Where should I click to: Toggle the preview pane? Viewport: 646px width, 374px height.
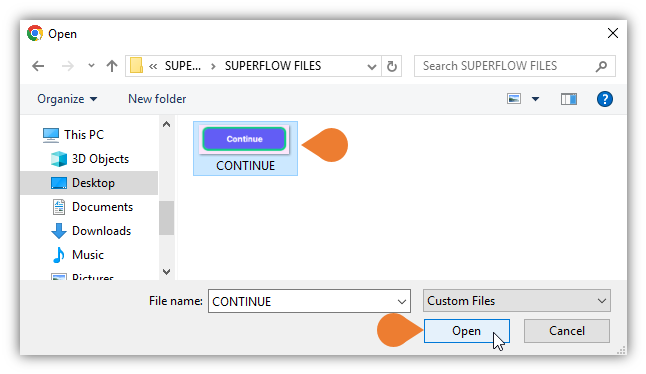tap(569, 99)
